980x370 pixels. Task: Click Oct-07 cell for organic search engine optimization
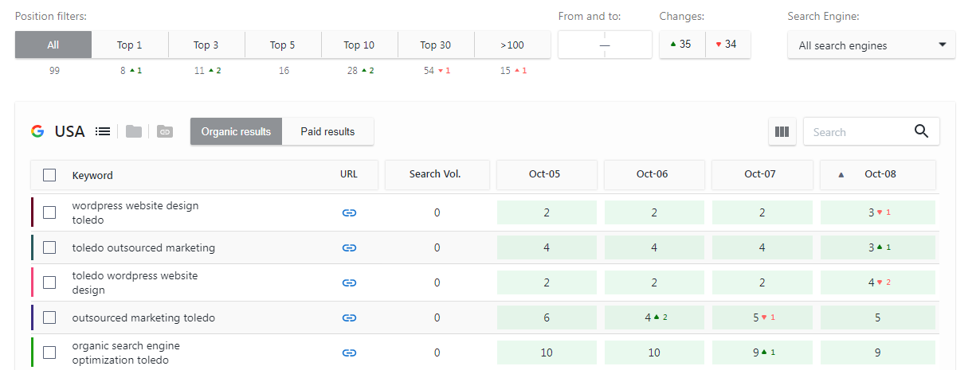(762, 352)
